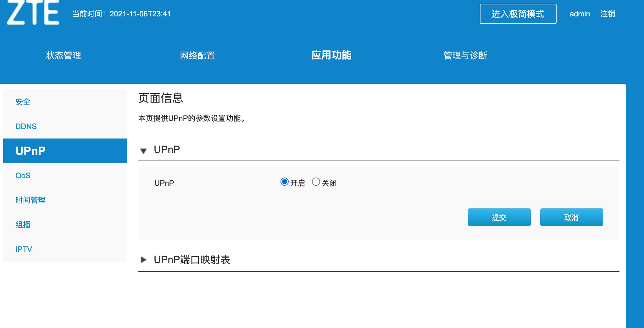Switch to the 网络配置 tab
The height and width of the screenshot is (328, 644).
197,56
